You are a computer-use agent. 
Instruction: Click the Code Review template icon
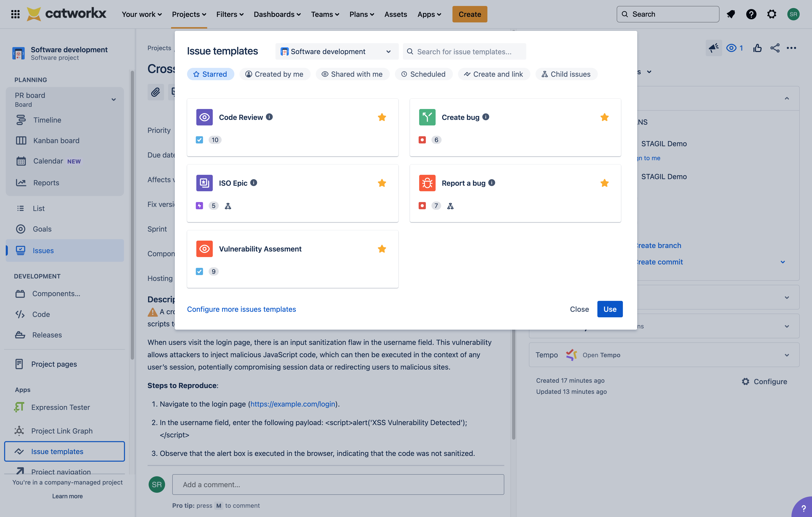204,117
